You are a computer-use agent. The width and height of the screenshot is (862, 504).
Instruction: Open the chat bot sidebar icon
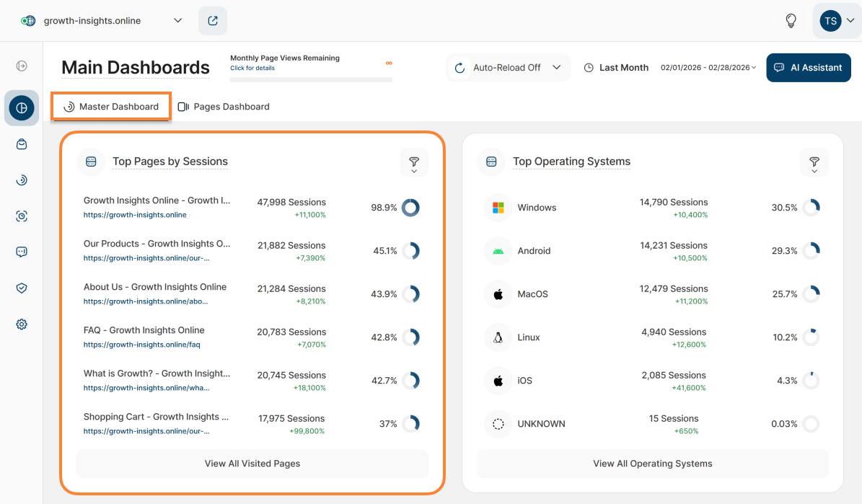(x=22, y=252)
